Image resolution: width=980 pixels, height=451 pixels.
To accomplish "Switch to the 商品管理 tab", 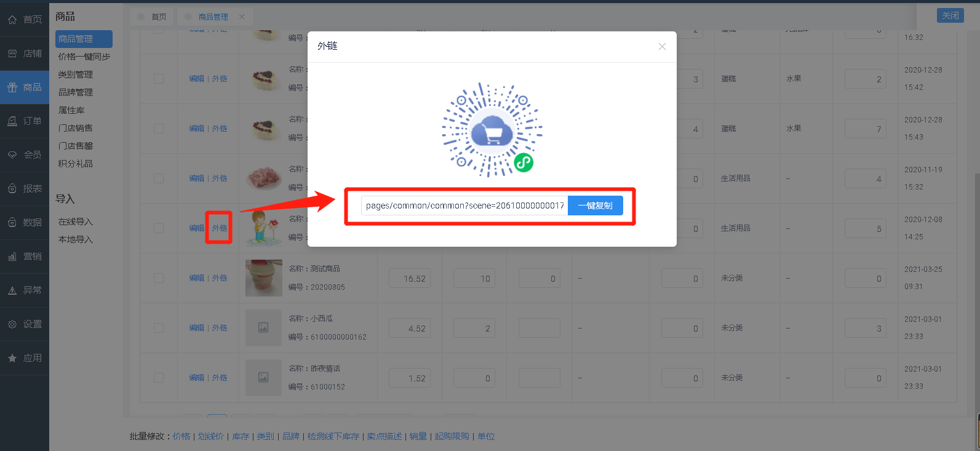I will pyautogui.click(x=213, y=17).
